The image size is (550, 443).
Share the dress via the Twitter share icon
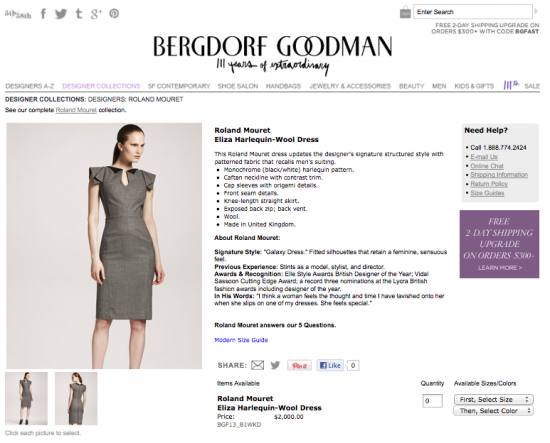tap(275, 365)
